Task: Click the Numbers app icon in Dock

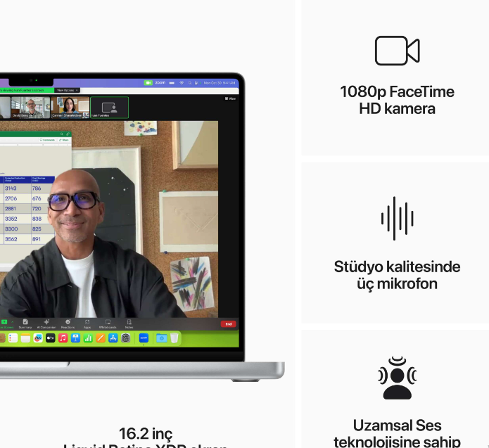Action: pyautogui.click(x=88, y=338)
